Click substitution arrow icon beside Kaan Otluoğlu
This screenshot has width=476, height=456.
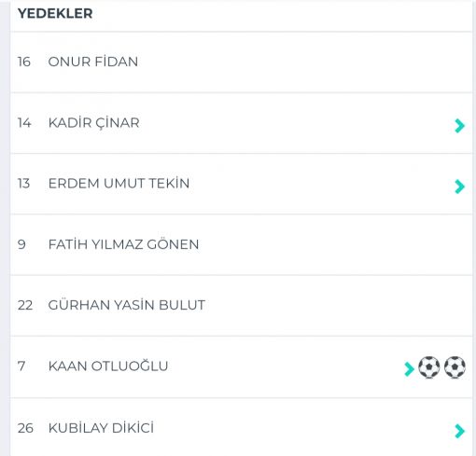tap(409, 369)
